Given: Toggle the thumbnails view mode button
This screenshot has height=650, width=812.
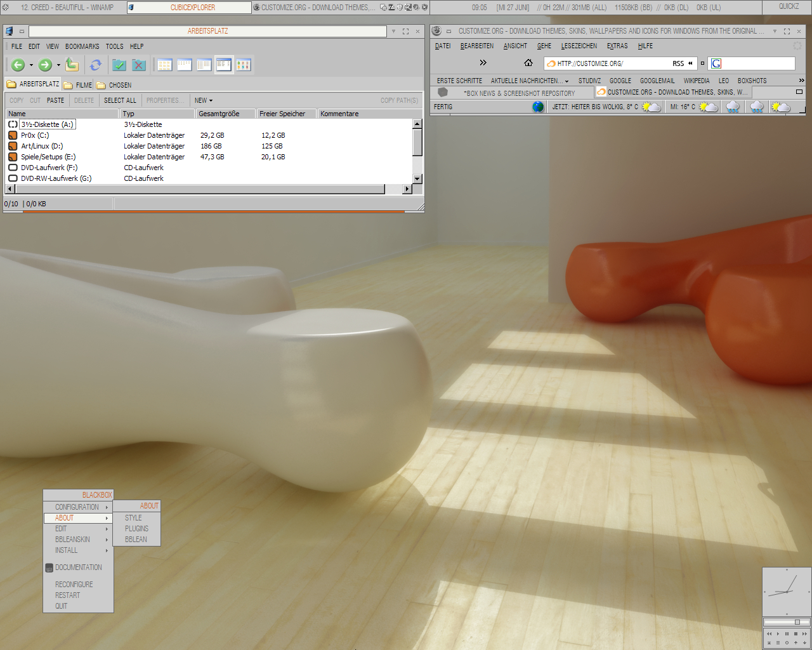Looking at the screenshot, I should click(244, 65).
